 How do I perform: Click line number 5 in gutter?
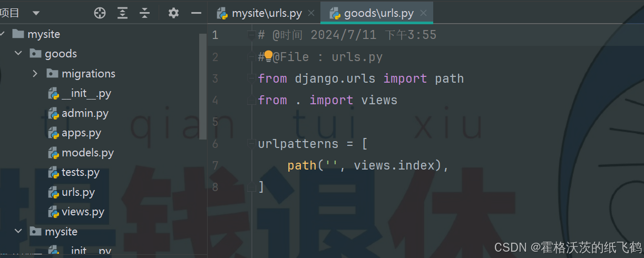coord(215,122)
